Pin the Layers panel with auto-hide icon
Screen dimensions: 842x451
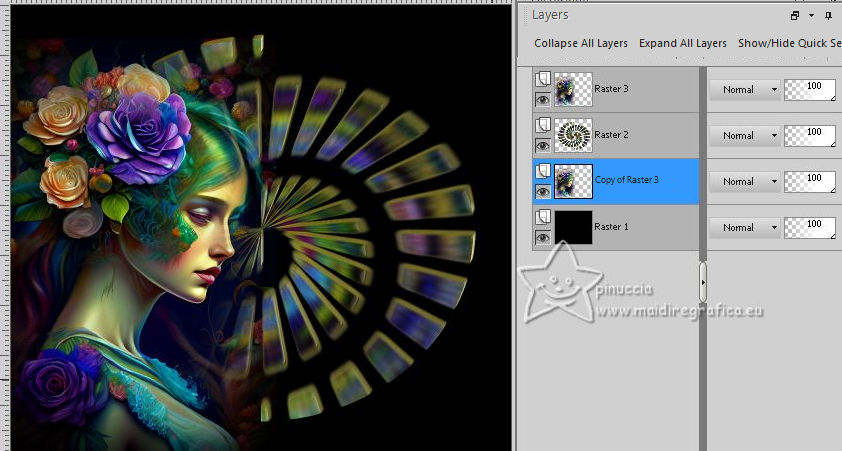point(828,16)
